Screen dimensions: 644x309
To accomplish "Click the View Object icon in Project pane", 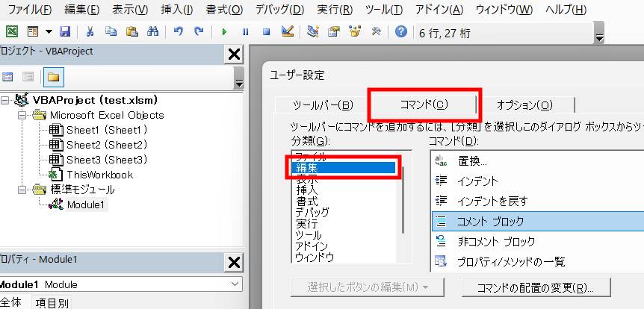I will click(28, 77).
